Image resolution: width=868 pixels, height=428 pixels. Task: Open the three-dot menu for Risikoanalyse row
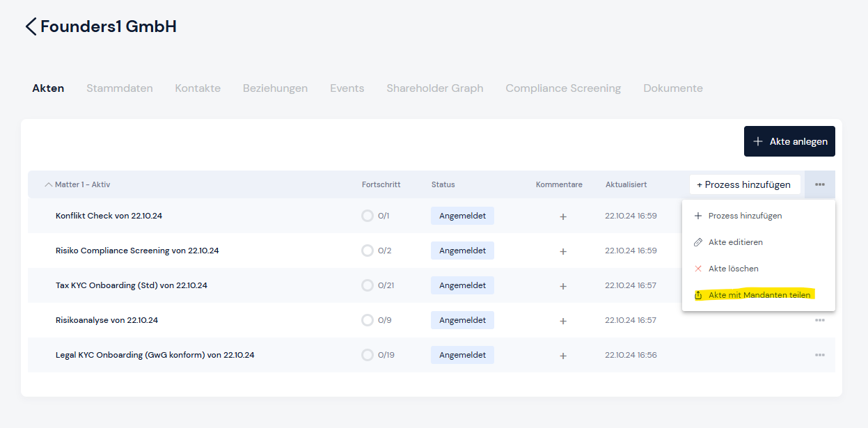[x=820, y=320]
